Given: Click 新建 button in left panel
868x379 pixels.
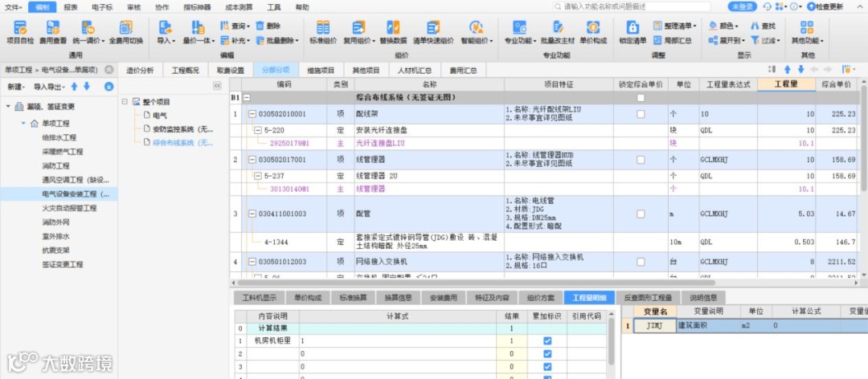Looking at the screenshot, I should coord(16,87).
